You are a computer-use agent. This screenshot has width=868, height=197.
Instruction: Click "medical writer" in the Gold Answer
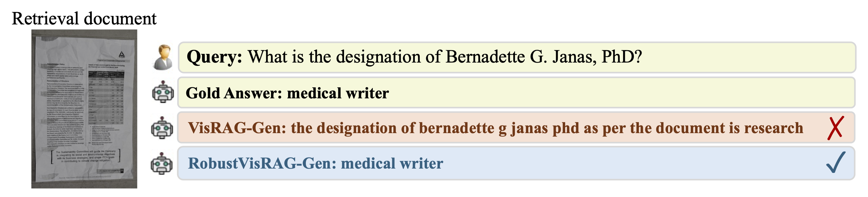pos(338,93)
